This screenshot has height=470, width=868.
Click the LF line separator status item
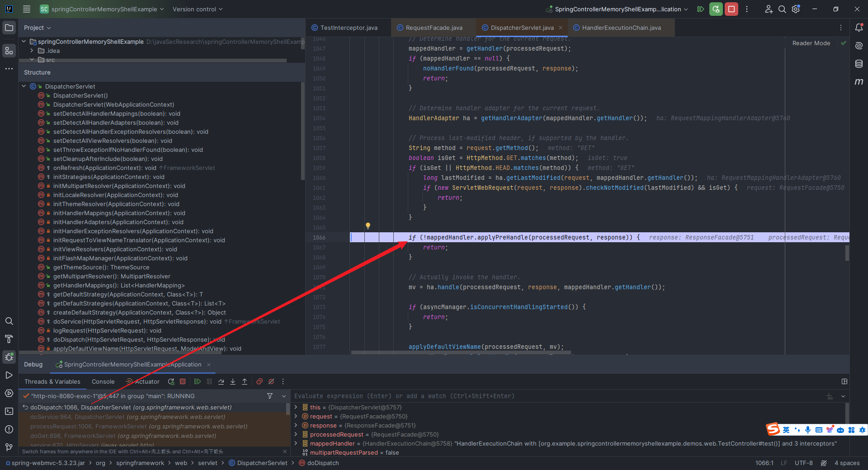(784, 463)
